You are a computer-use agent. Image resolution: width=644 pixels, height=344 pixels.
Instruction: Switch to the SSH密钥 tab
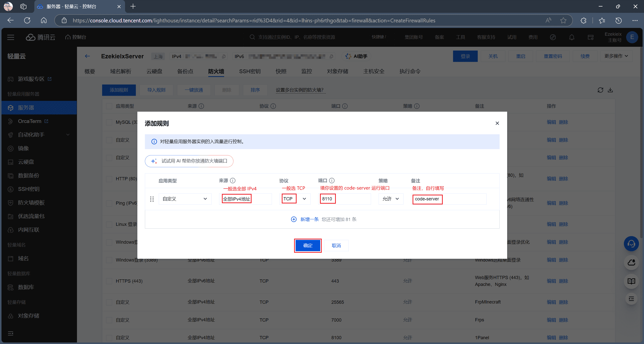(250, 71)
